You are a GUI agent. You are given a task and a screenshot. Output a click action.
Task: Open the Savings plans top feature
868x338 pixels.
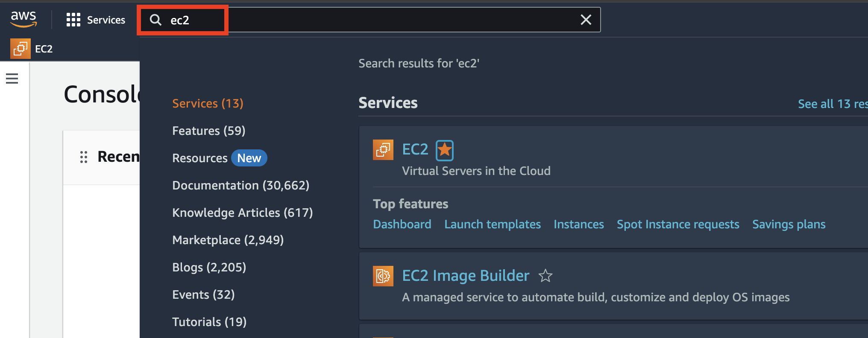[789, 224]
